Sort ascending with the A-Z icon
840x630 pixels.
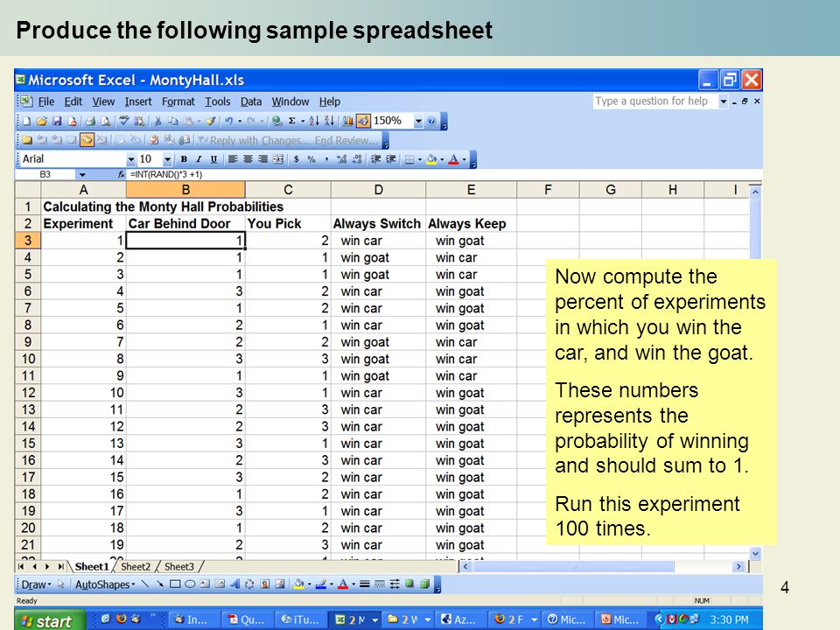(x=314, y=121)
